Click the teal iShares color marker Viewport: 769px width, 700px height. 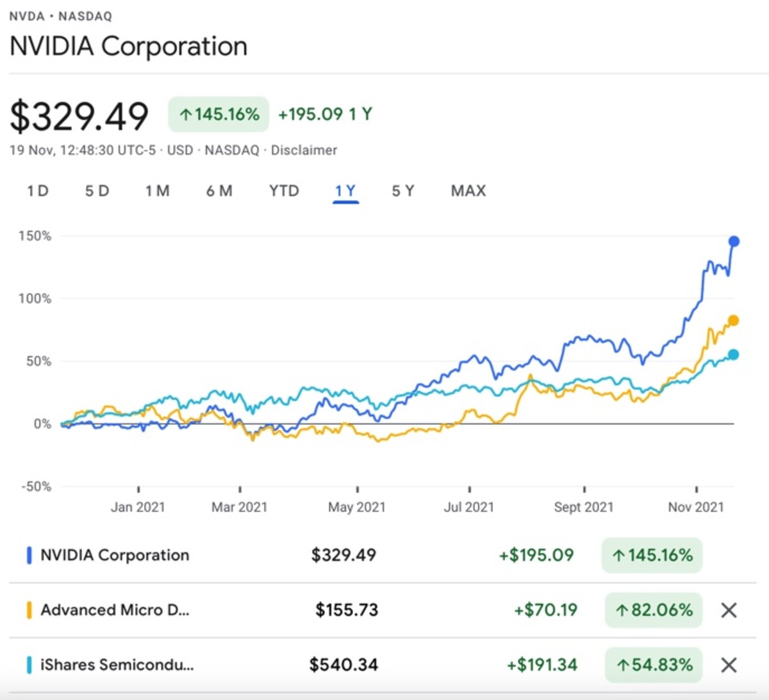tap(29, 665)
